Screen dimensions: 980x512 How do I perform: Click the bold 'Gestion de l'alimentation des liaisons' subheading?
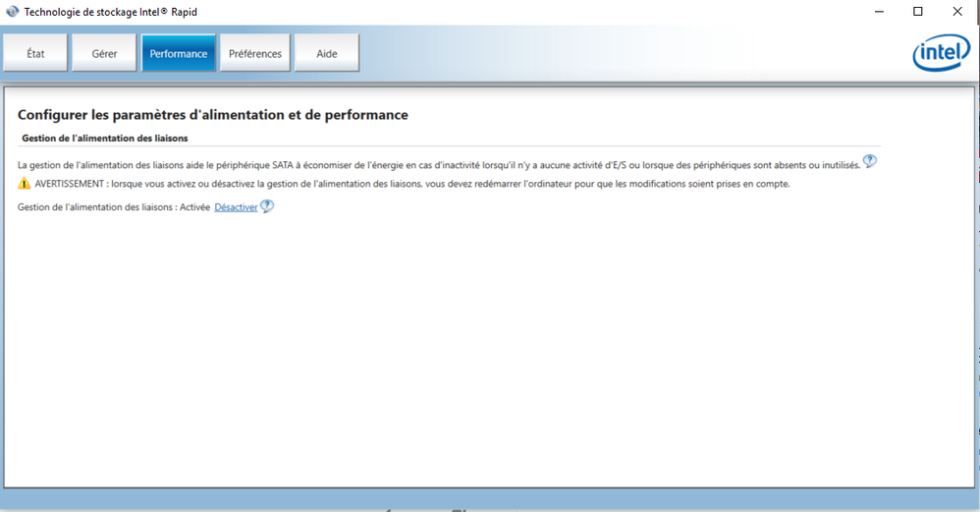pyautogui.click(x=105, y=139)
